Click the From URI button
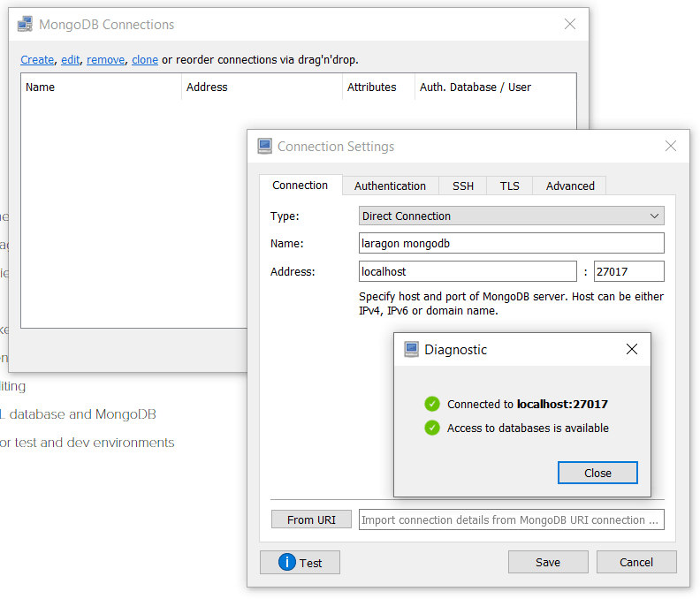The height and width of the screenshot is (599, 700). click(x=312, y=520)
